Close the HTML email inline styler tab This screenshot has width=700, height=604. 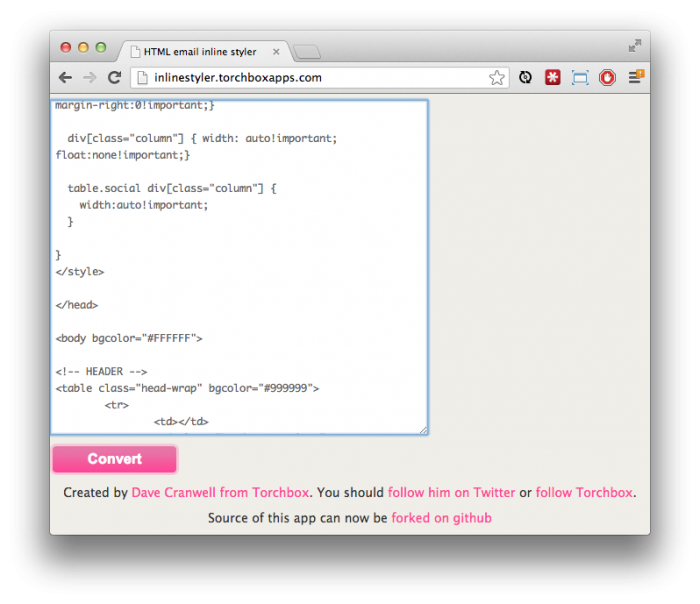(276, 52)
